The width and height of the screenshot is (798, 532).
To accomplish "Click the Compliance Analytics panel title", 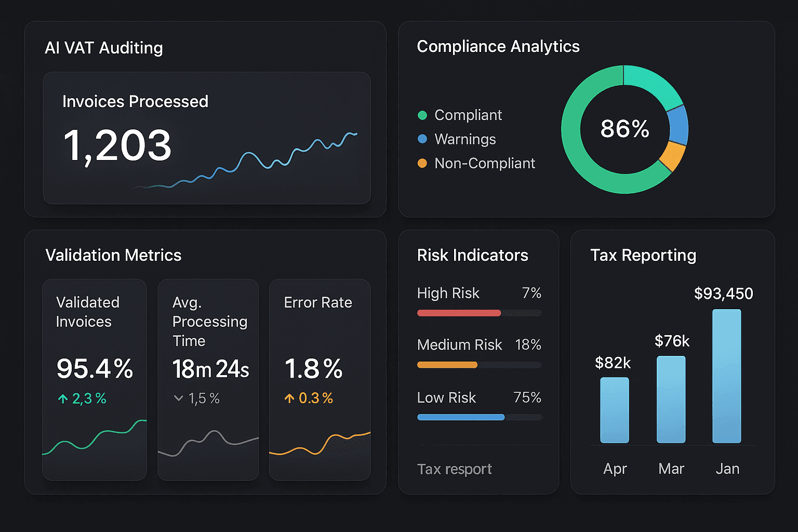I will click(498, 47).
